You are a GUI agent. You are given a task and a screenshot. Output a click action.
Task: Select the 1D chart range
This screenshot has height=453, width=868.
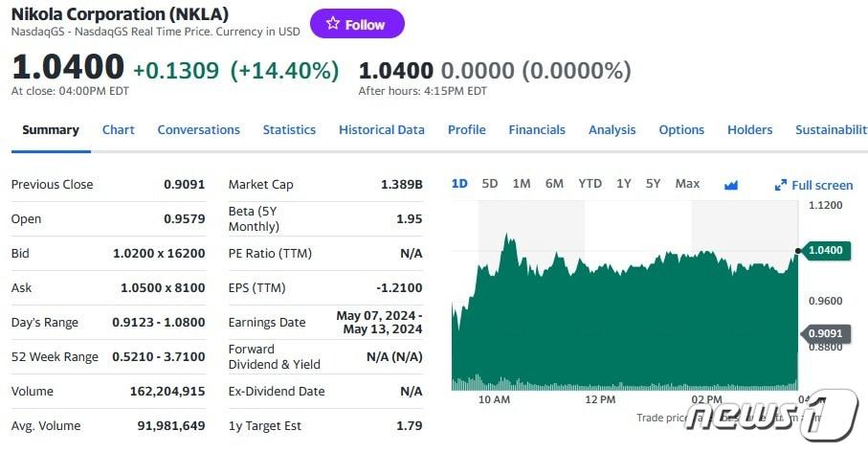[x=459, y=183]
